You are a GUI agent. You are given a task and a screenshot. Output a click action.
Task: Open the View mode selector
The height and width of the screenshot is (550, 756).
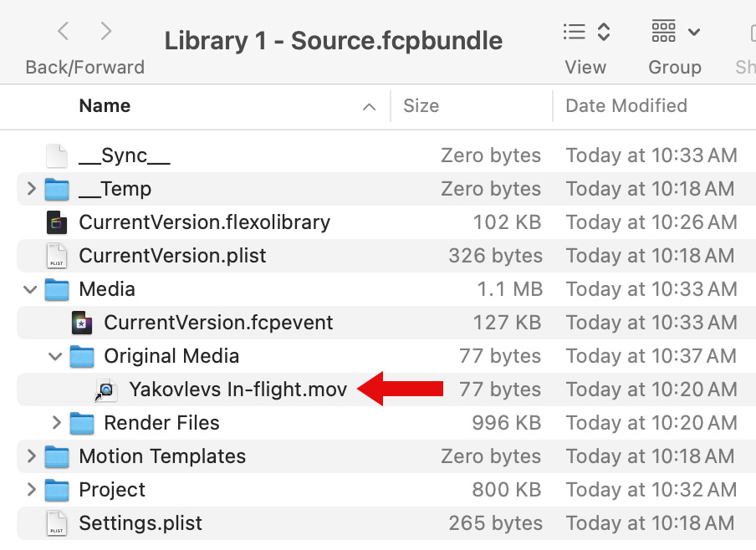(586, 33)
